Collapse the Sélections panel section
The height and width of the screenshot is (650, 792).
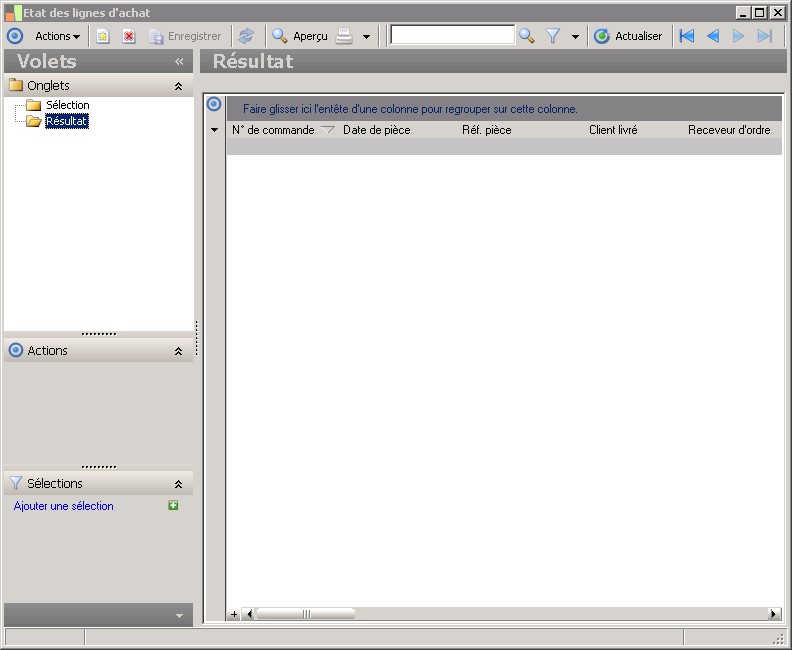point(178,484)
